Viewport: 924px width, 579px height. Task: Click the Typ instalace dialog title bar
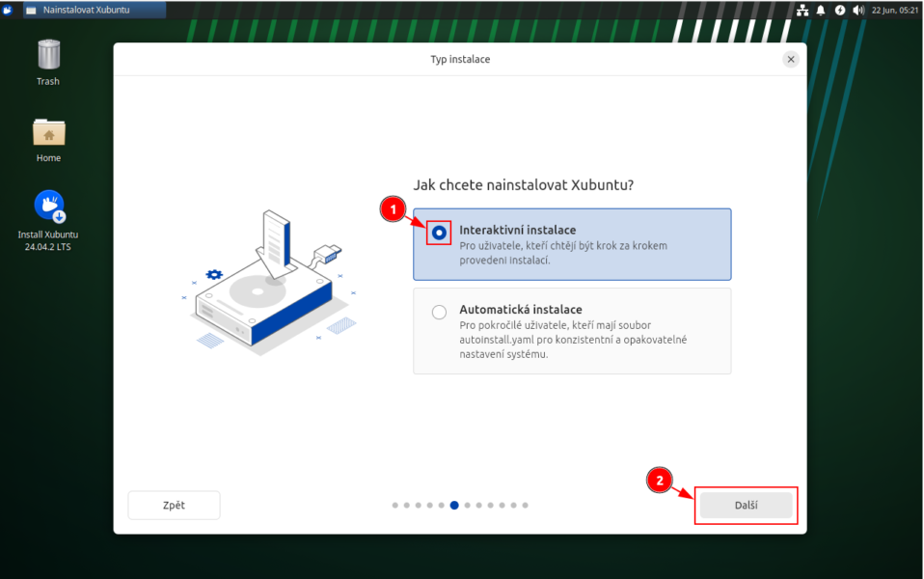coord(460,60)
